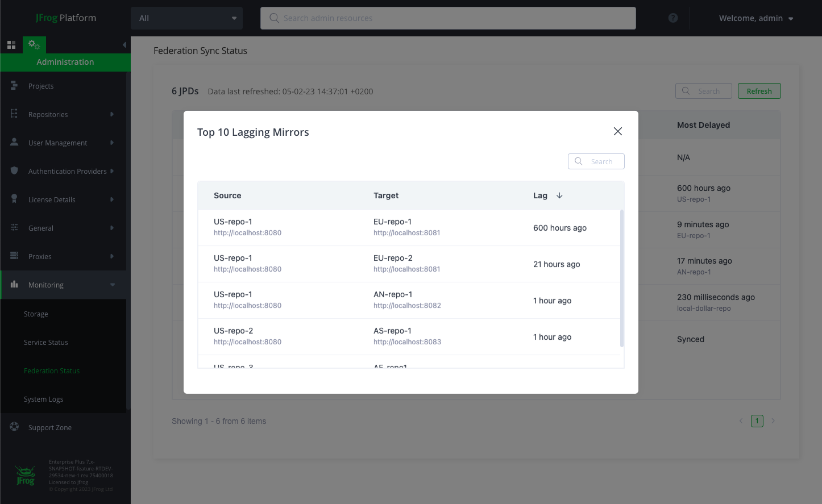
Task: Expand the User Management submenu arrow
Action: (x=112, y=143)
